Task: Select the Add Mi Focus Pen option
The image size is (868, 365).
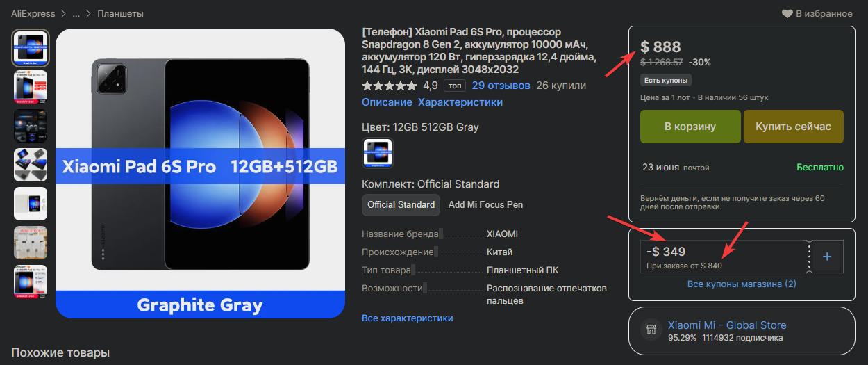Action: [x=485, y=204]
